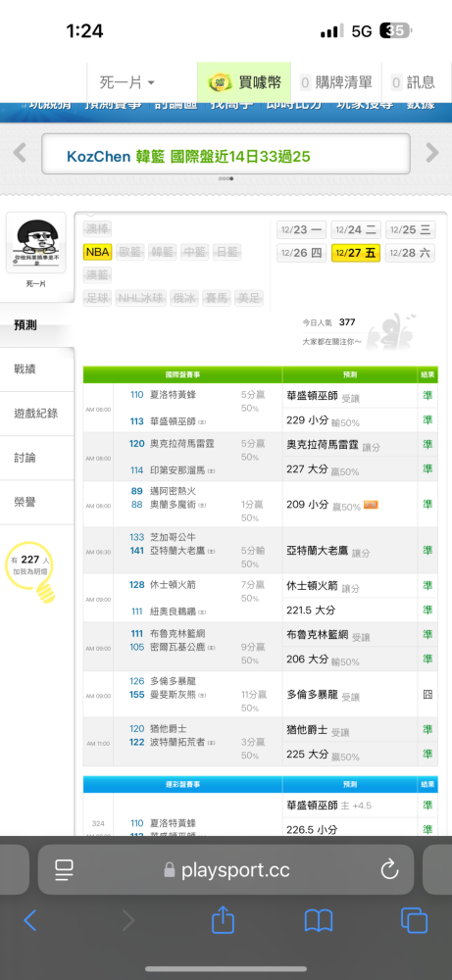
Task: Click the 買噱幣 button
Action: [x=244, y=82]
